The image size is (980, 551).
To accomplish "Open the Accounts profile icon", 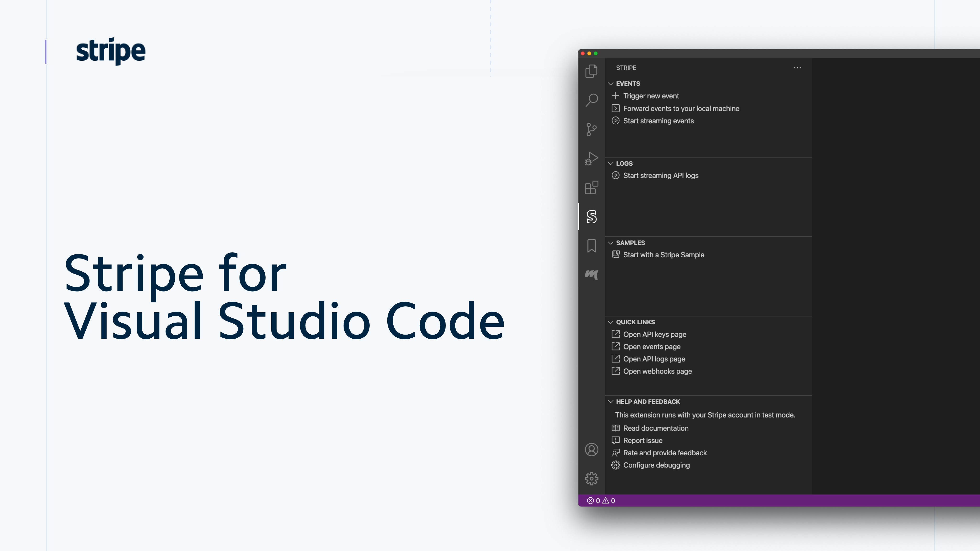I will [591, 449].
